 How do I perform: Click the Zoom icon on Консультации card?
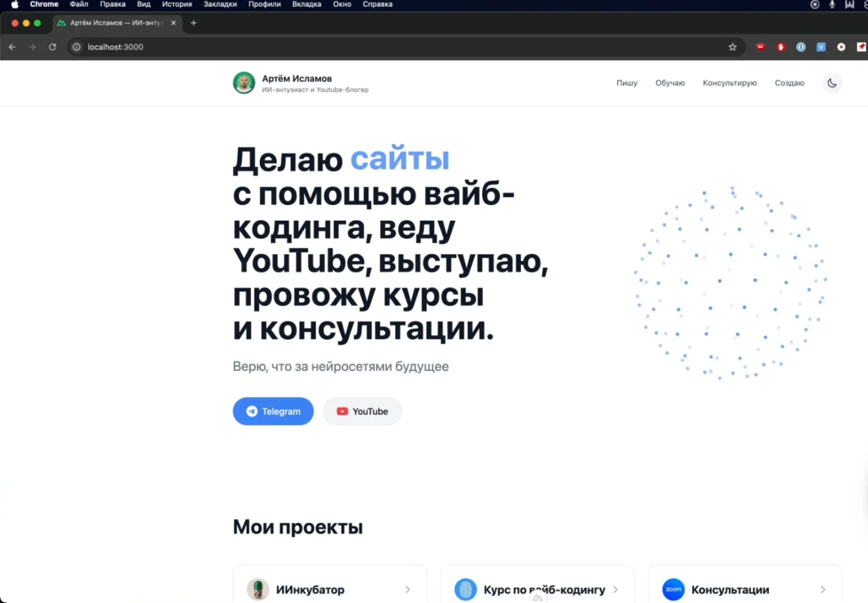point(673,589)
